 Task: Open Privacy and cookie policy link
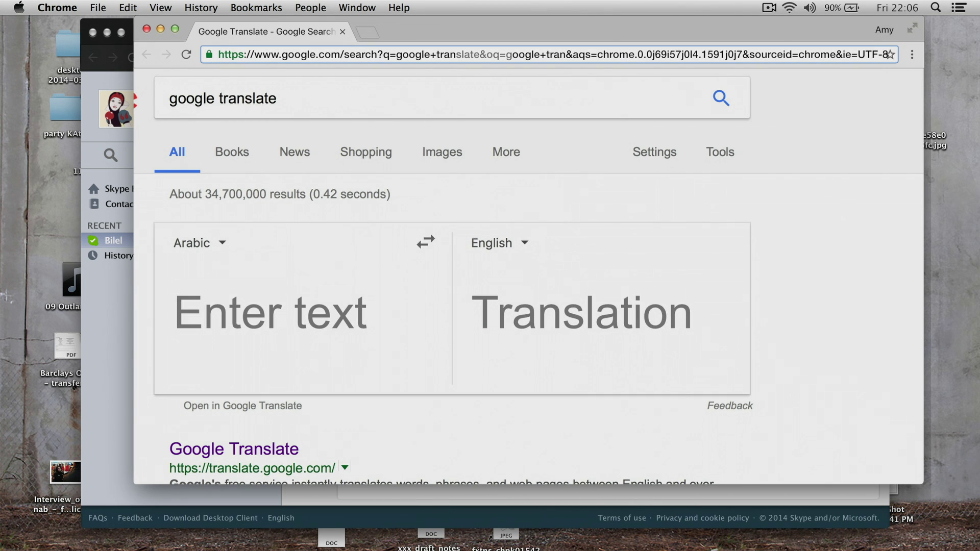click(702, 518)
